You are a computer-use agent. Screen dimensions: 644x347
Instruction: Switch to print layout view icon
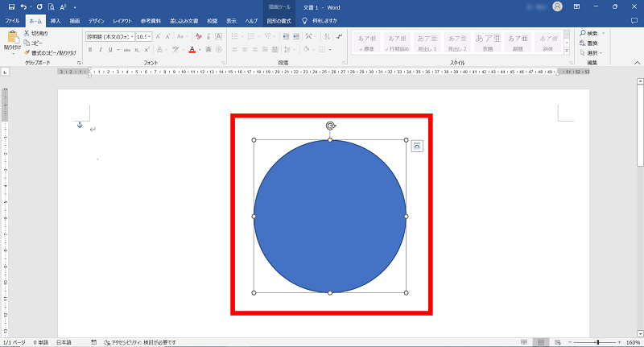[x=541, y=342]
